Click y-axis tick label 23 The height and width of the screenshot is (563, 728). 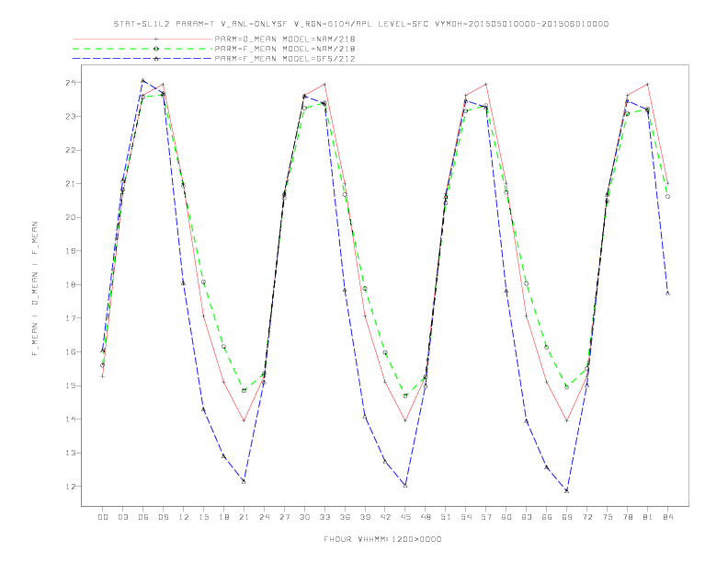(71, 117)
